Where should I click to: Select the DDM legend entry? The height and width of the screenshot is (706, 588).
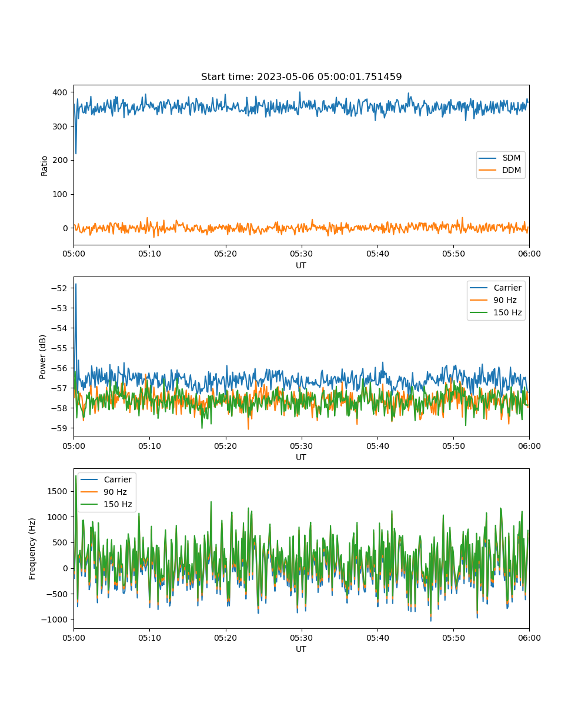tap(500, 171)
